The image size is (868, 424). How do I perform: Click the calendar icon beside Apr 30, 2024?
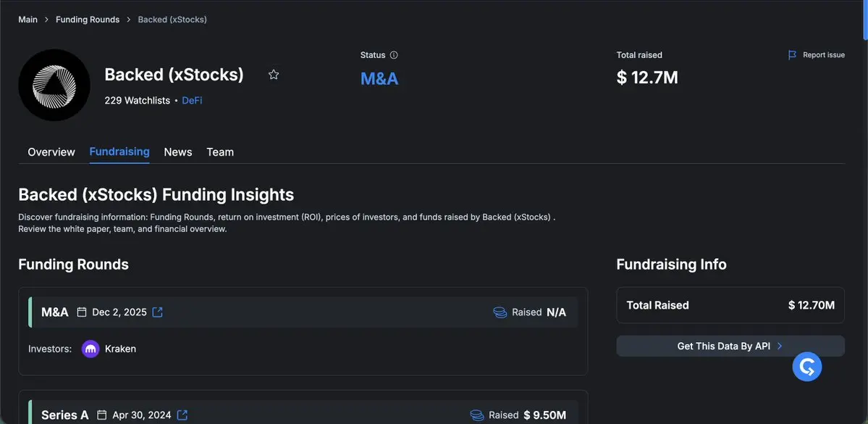click(x=102, y=415)
